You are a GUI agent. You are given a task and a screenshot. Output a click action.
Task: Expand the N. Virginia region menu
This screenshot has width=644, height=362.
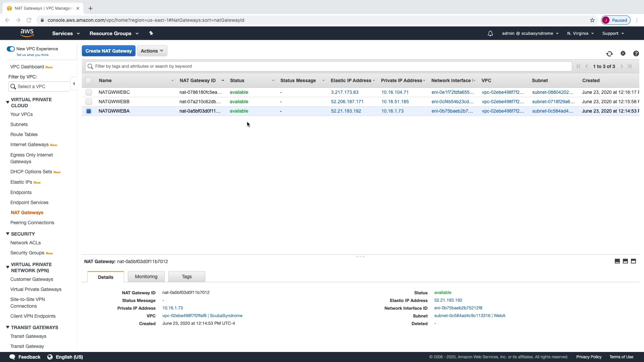pos(580,34)
